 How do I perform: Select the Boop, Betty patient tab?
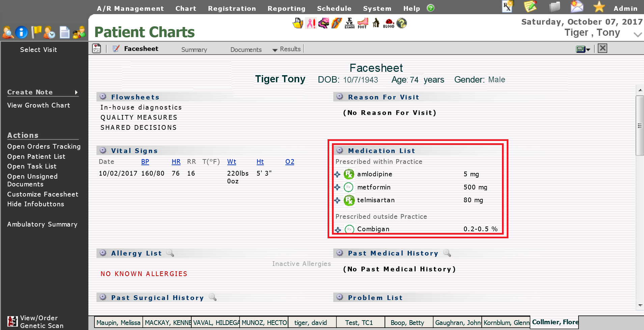[x=407, y=323]
